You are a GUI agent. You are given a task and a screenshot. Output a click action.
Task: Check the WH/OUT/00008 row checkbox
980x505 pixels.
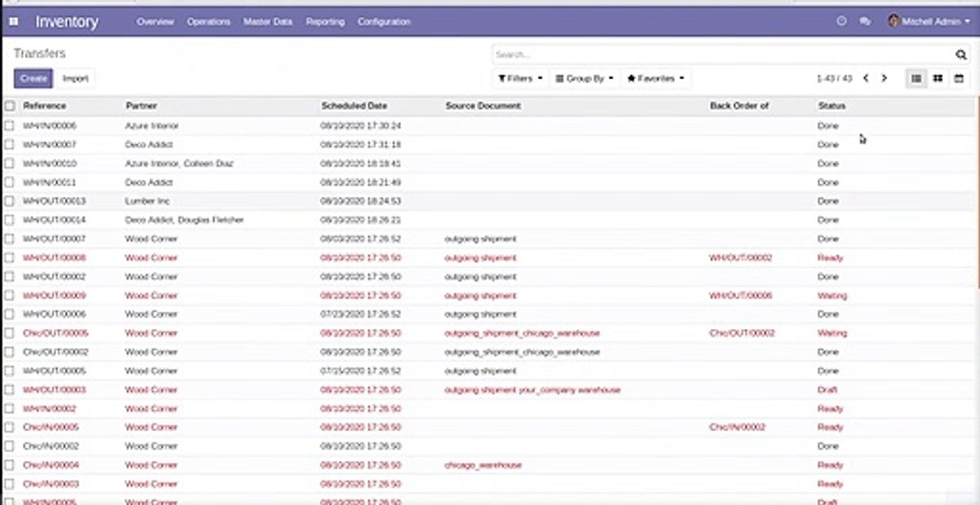click(9, 258)
